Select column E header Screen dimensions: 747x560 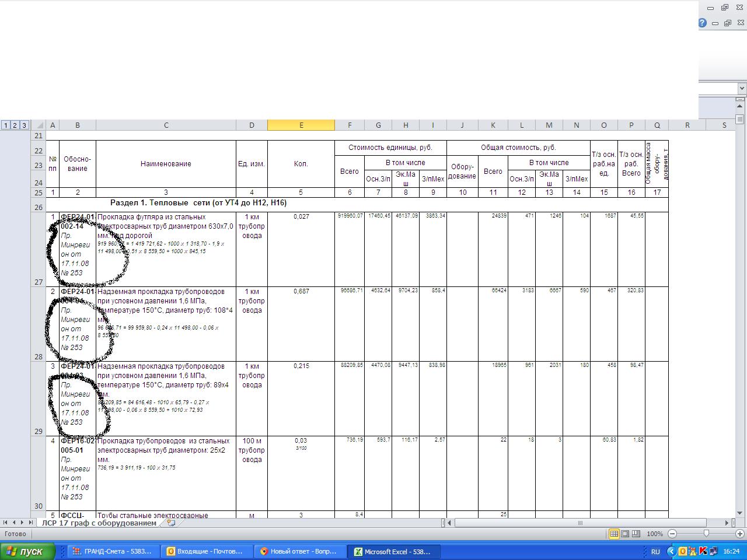pyautogui.click(x=301, y=125)
